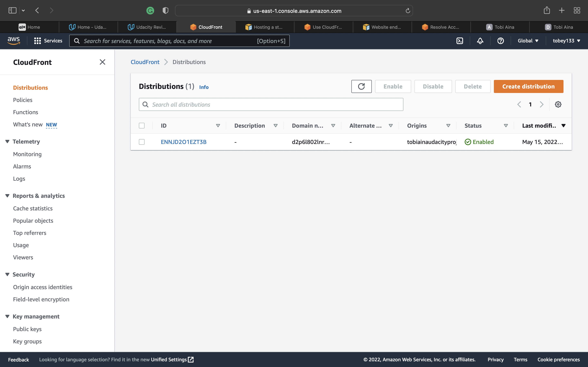Close the CloudFront sidebar panel
The width and height of the screenshot is (588, 367).
coord(102,62)
